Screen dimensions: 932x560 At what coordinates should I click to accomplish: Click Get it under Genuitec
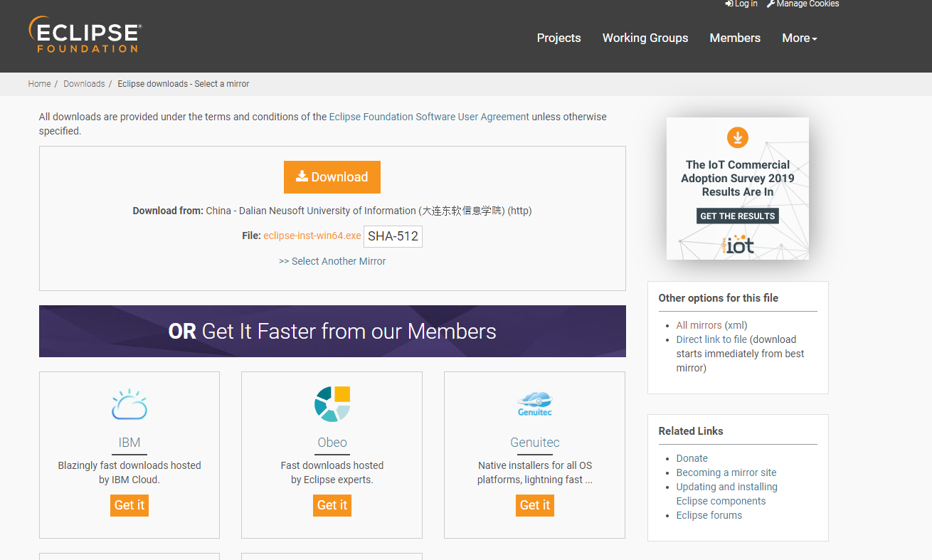[x=535, y=505]
